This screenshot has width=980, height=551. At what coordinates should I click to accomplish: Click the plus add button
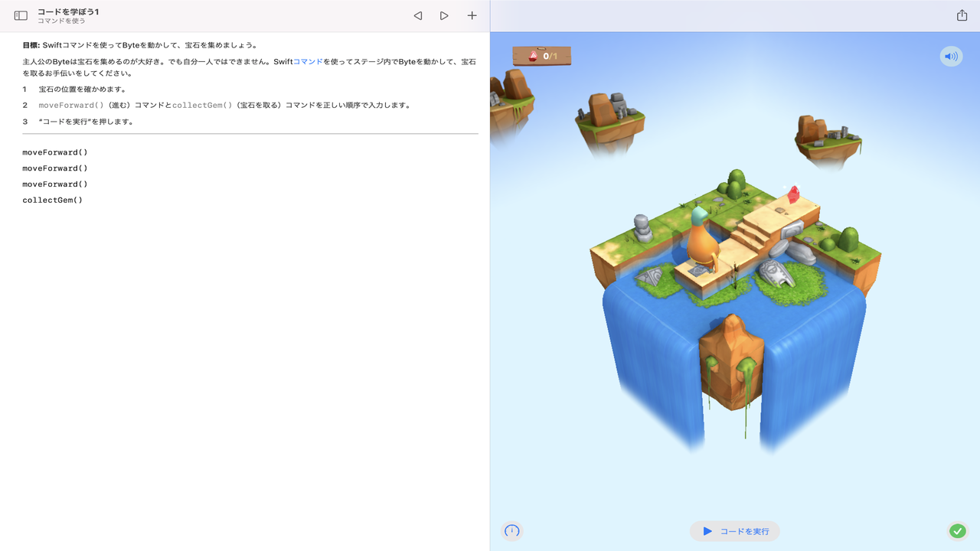[472, 15]
